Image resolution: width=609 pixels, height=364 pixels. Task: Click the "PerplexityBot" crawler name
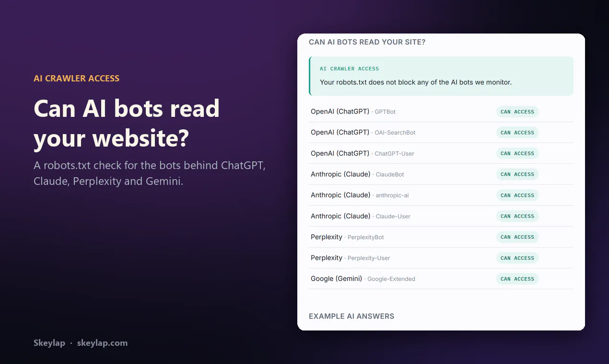coord(366,238)
